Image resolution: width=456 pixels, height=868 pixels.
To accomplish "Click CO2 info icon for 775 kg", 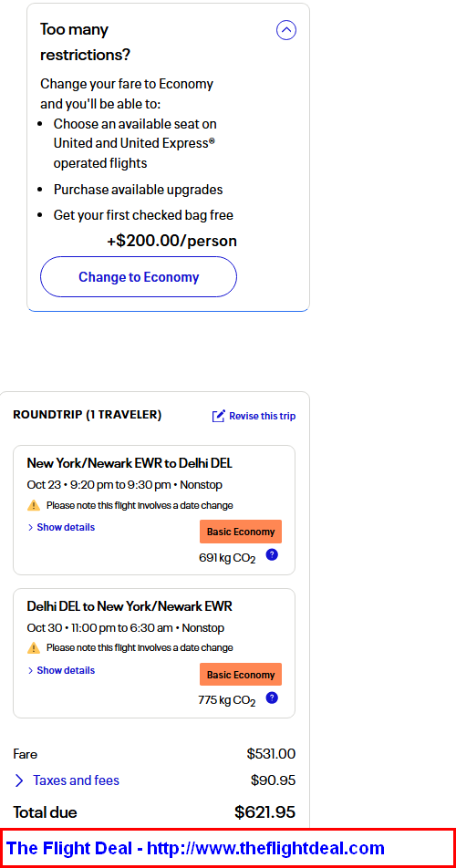I will pos(272,697).
